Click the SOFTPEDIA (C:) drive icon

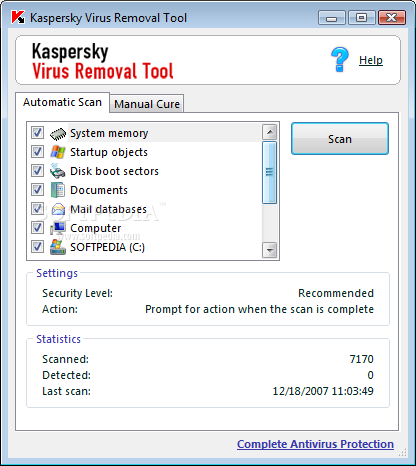[x=58, y=247]
